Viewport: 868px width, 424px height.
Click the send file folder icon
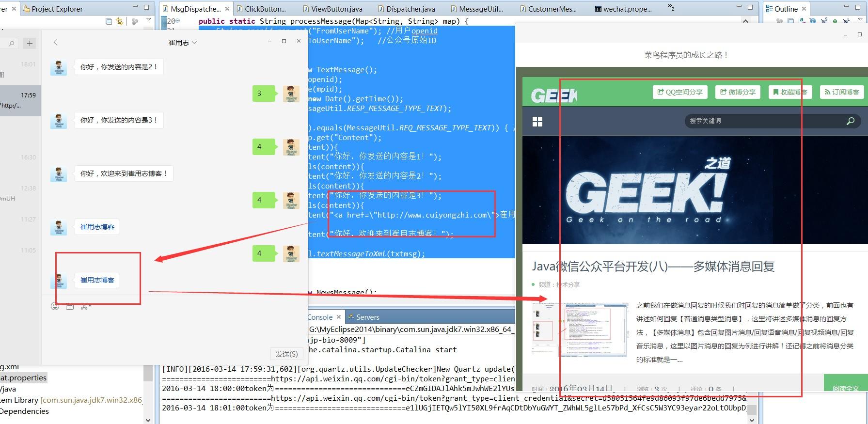[70, 306]
